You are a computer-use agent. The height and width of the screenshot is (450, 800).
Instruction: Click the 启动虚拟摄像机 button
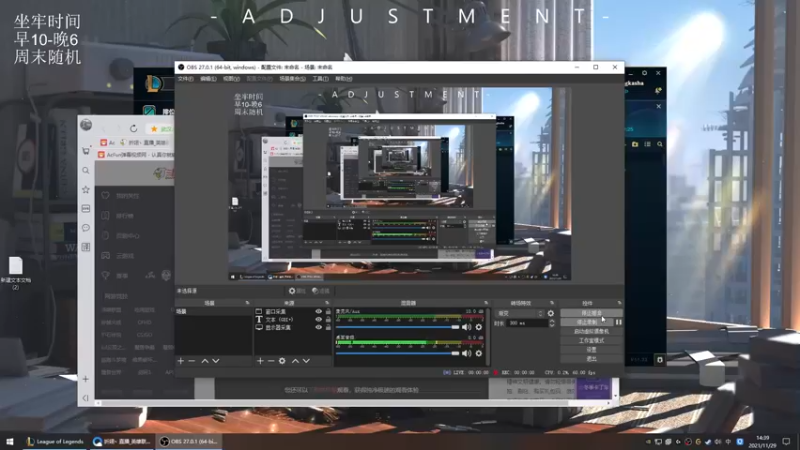591,331
